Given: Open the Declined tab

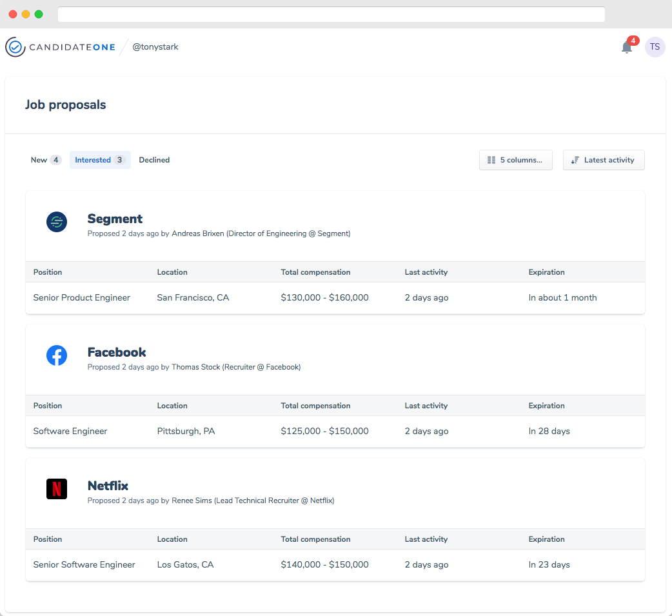Looking at the screenshot, I should pos(154,160).
